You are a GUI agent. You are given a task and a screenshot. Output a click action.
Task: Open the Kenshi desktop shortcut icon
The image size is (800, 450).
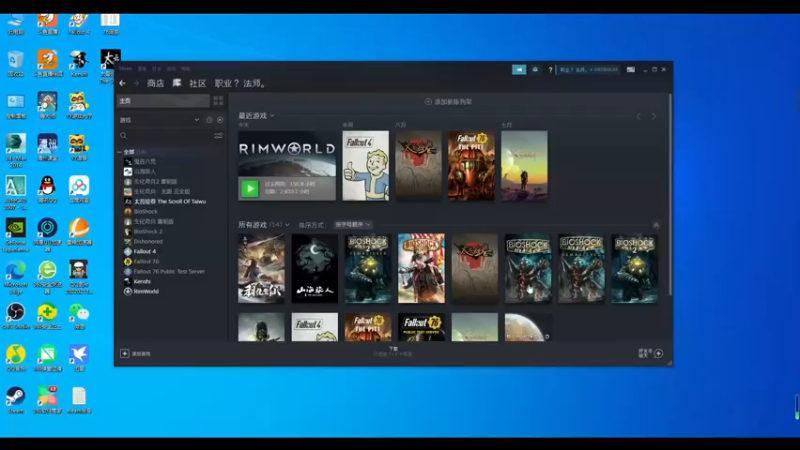[79, 63]
